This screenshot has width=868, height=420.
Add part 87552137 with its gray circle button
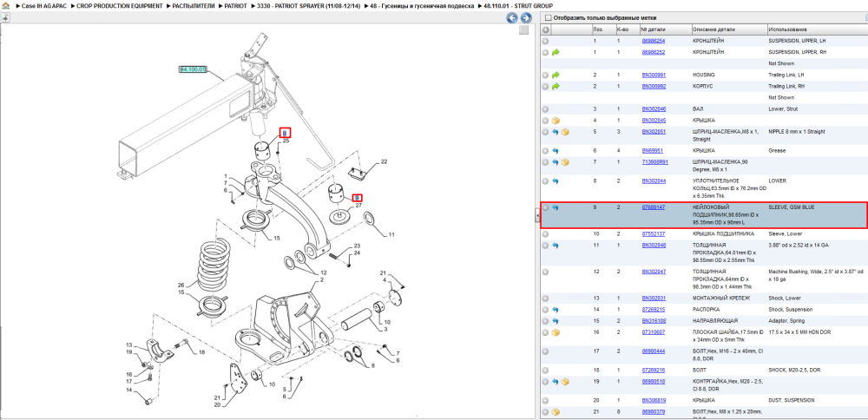pos(546,234)
